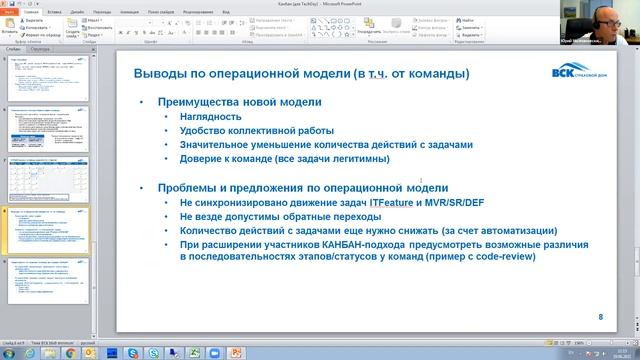Click Cut (Вырезать) in clipboard group
Screen dimensions: 640x360
31,20
